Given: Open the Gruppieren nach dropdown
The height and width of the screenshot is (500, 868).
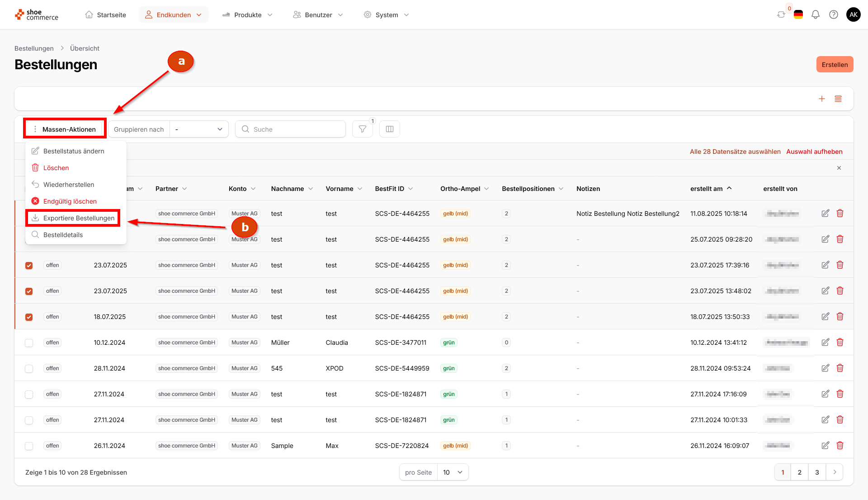Looking at the screenshot, I should click(199, 129).
